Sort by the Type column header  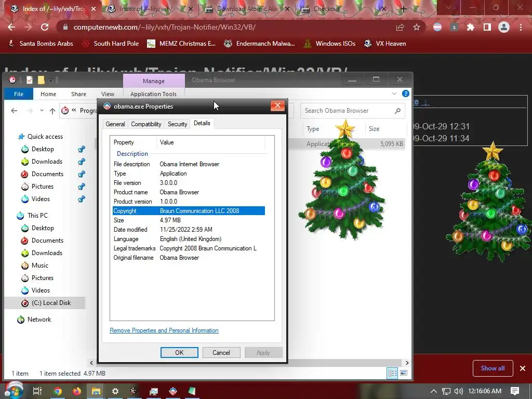click(312, 129)
